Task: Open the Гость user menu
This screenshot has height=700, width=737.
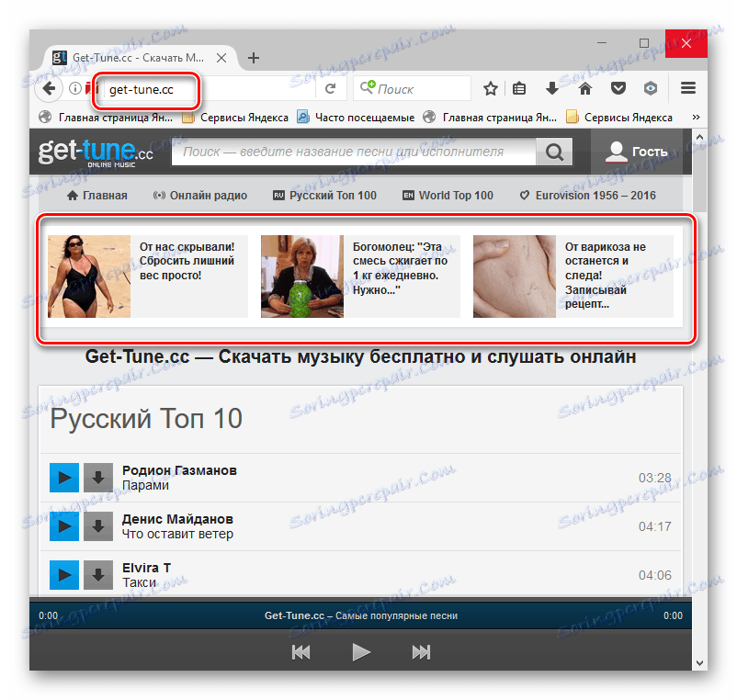Action: click(637, 152)
